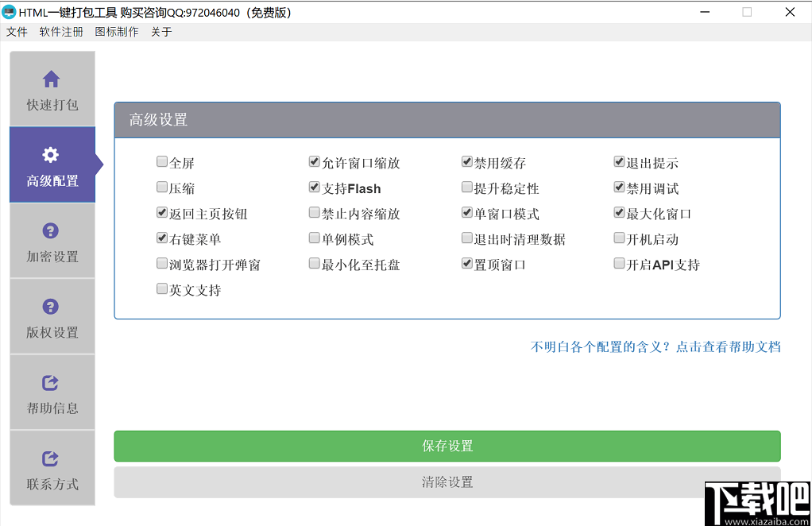Click the 版权设置 question mark icon
Image resolution: width=812 pixels, height=526 pixels.
51,306
